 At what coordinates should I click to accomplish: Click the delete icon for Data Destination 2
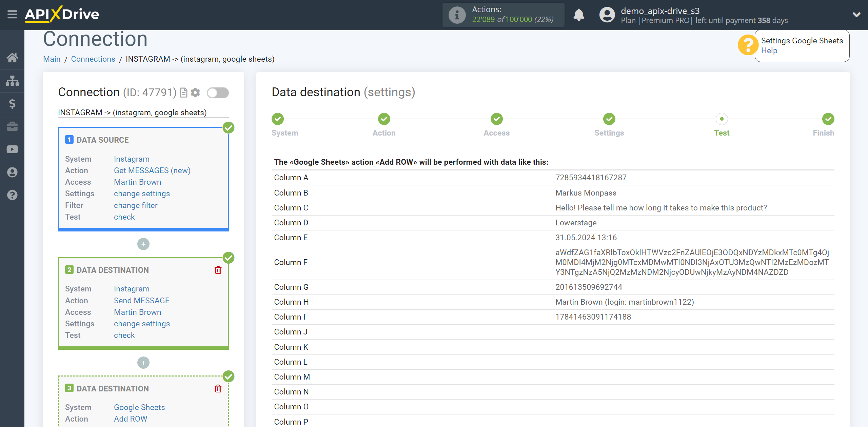pyautogui.click(x=218, y=270)
